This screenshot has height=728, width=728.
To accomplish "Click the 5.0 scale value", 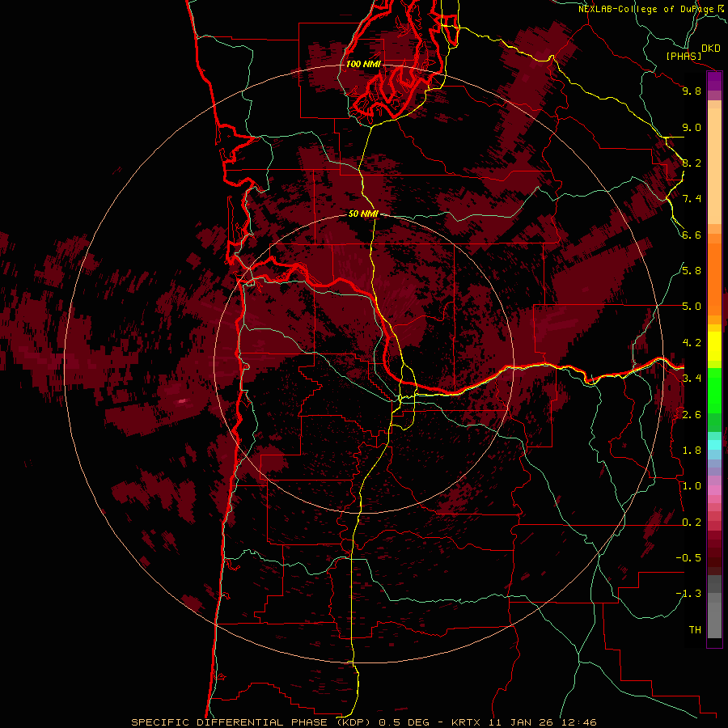I will [692, 307].
